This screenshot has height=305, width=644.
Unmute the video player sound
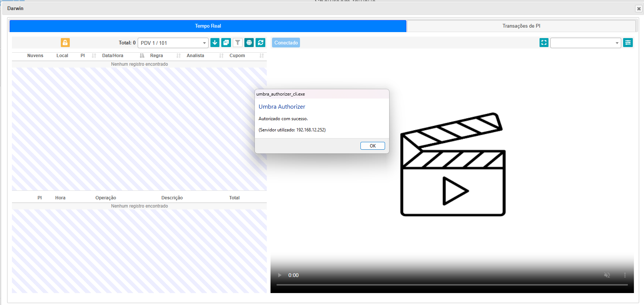(x=607, y=275)
